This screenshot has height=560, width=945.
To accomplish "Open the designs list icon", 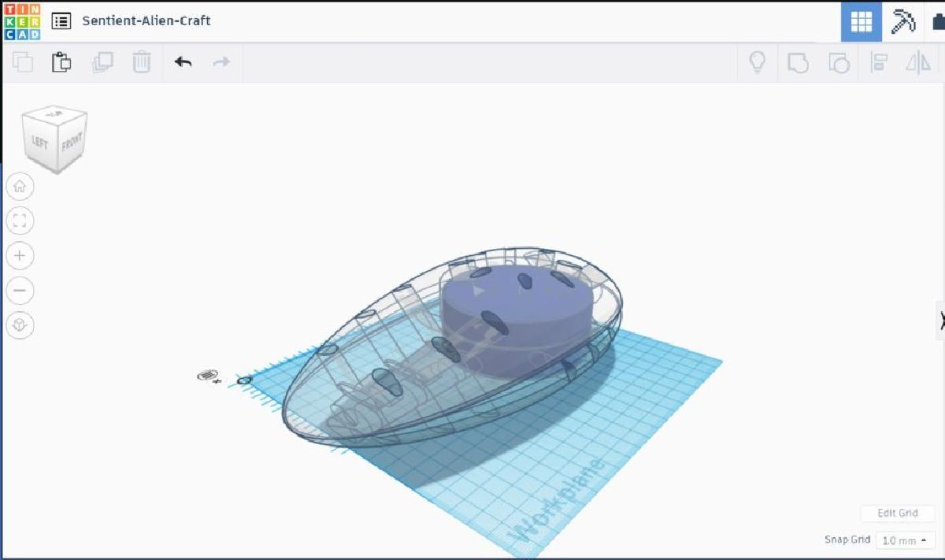I will (61, 21).
